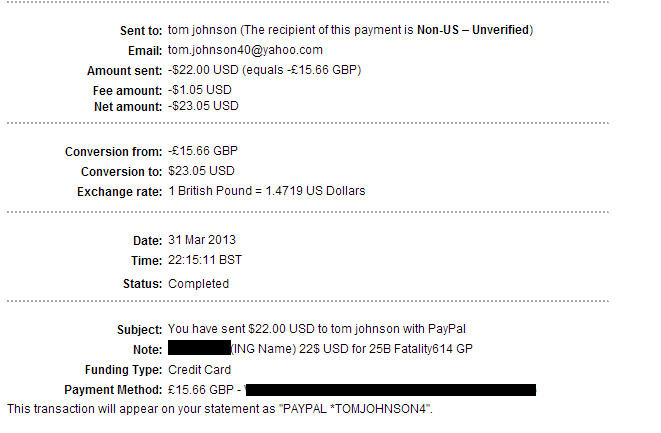Click the statement text PAYPAL *TOMJOHNSON4

[x=356, y=409]
